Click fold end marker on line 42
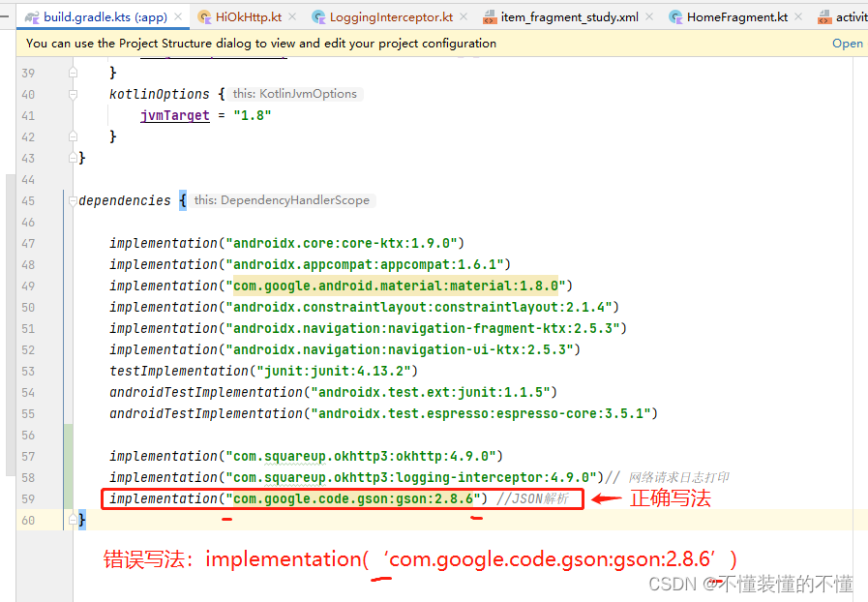This screenshot has width=868, height=602. (x=73, y=136)
